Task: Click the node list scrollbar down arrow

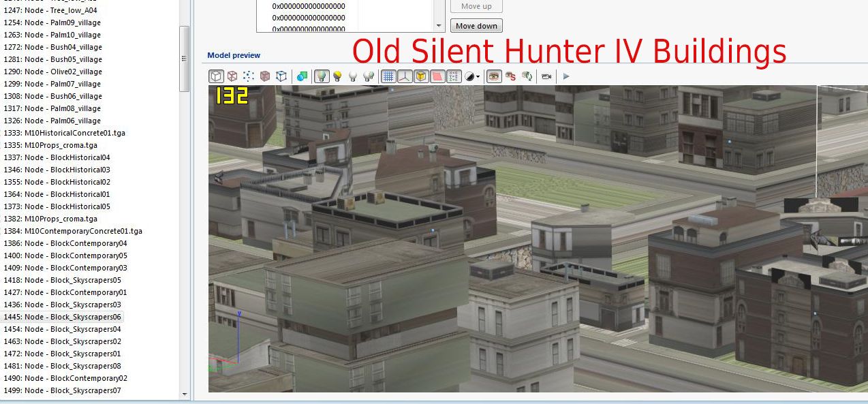Action: tap(184, 394)
